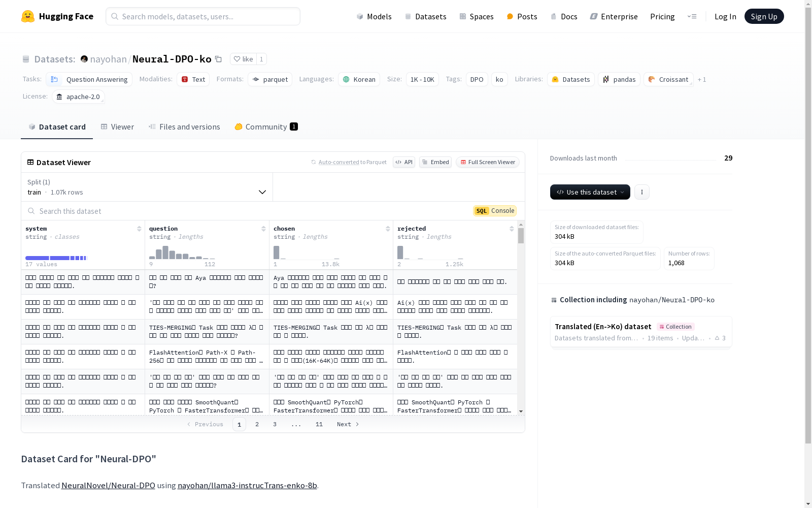Click the sort icon on system column

[139, 229]
